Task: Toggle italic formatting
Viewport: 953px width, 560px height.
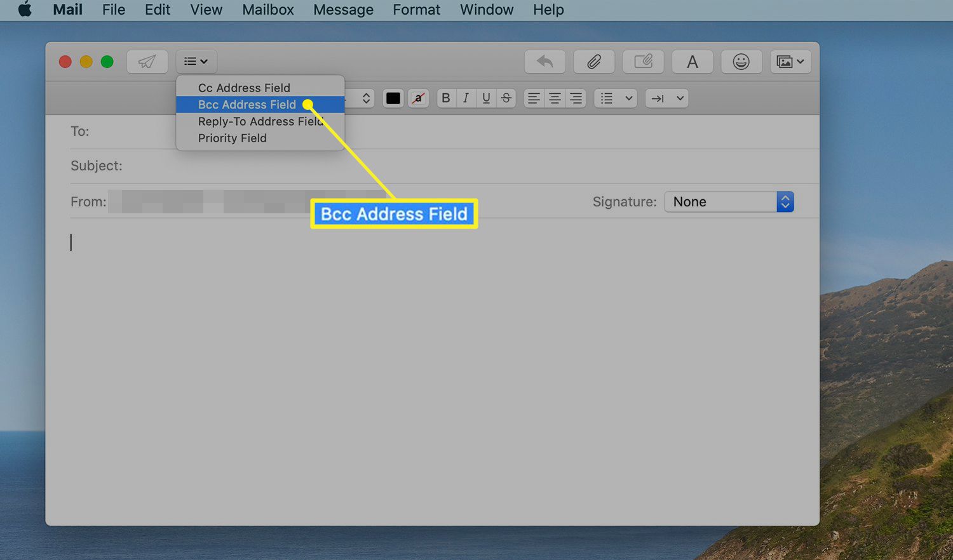Action: point(466,98)
